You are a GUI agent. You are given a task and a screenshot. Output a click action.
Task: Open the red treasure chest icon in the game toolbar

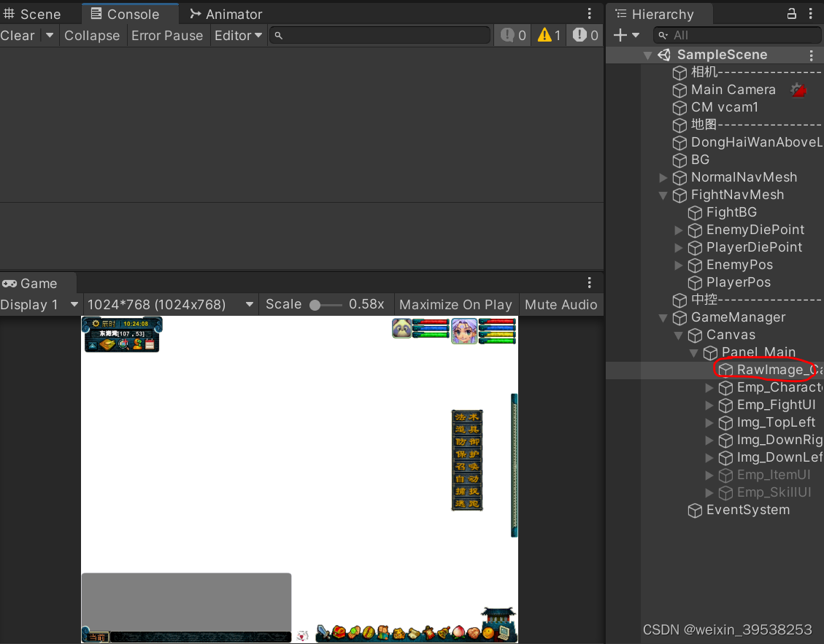tap(339, 632)
